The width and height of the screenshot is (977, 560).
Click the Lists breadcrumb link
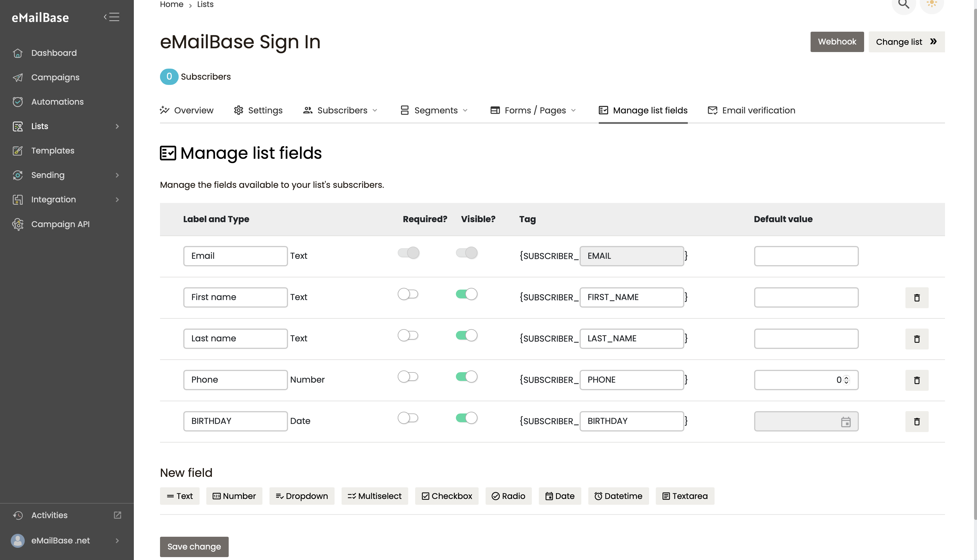(x=205, y=4)
